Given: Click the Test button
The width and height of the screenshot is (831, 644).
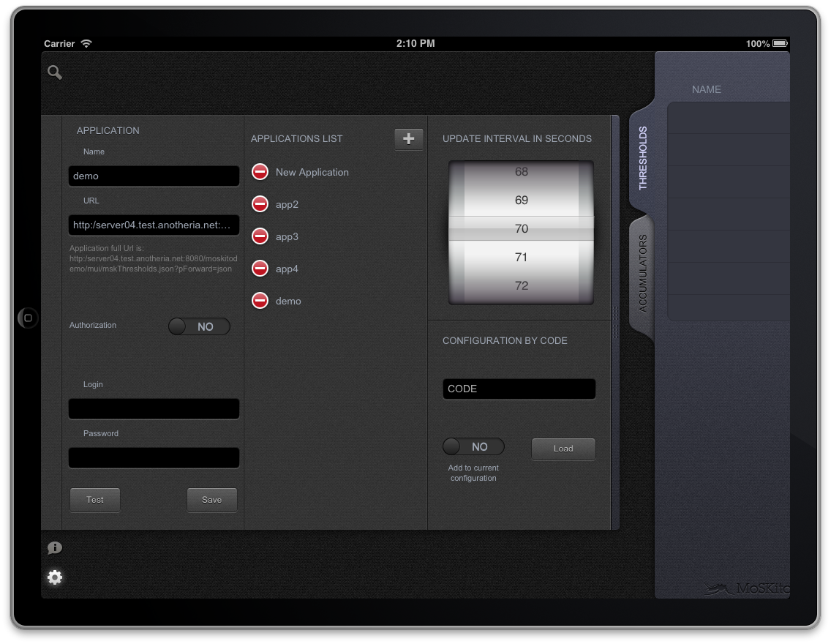Looking at the screenshot, I should click(95, 500).
